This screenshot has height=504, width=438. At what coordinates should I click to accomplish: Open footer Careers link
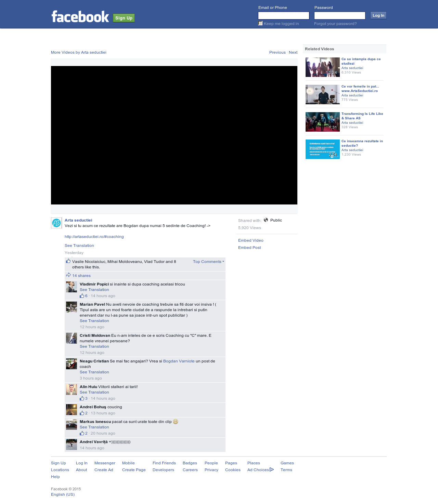190,470
